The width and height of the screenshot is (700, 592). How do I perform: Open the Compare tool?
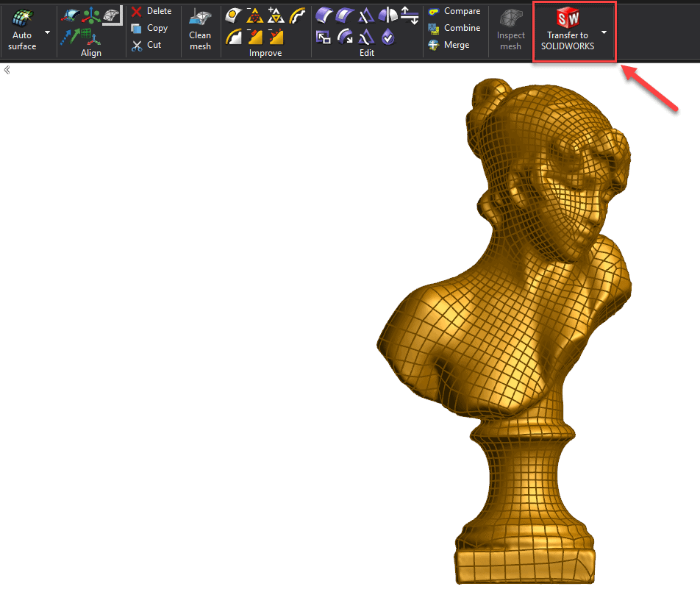[454, 11]
